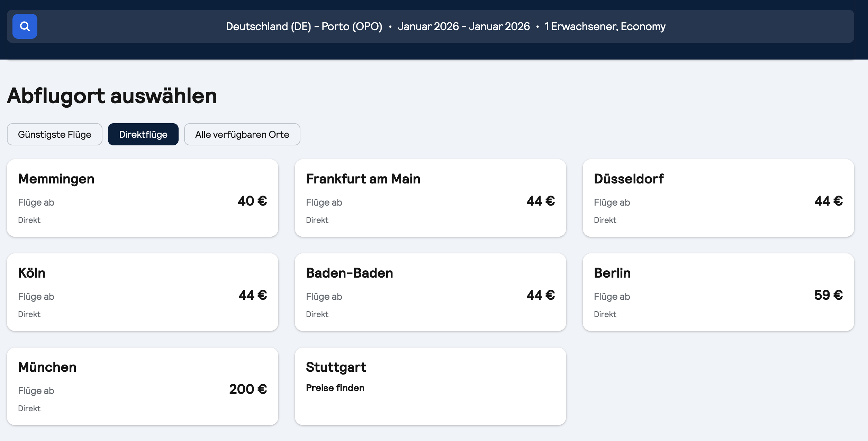Switch to the Günstigste Flüge filter
The width and height of the screenshot is (868, 441).
pos(55,134)
